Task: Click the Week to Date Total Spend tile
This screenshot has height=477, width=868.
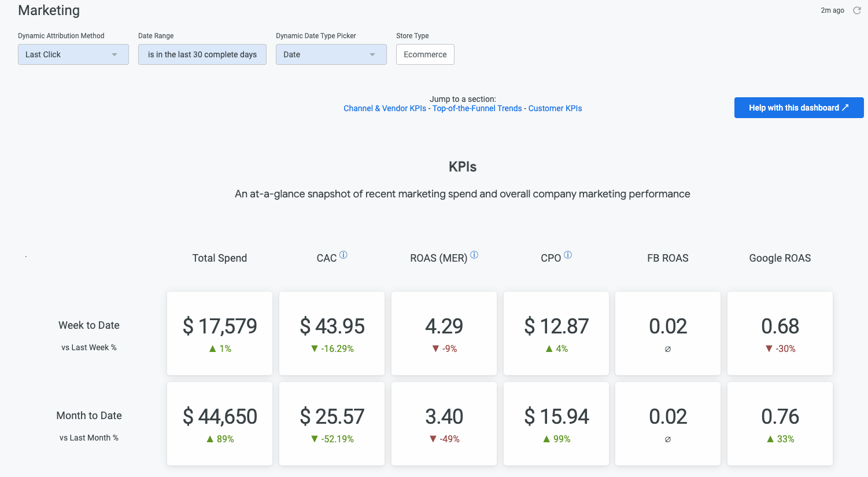Action: point(220,333)
